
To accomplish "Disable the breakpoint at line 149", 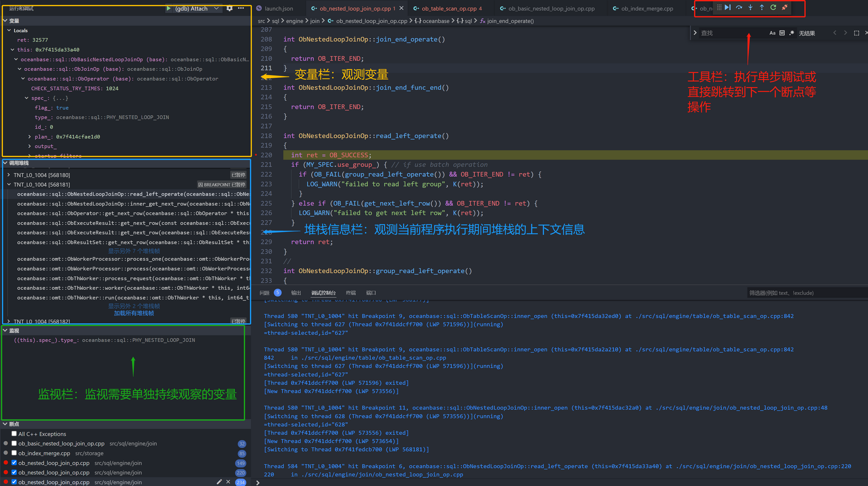I will click(14, 463).
